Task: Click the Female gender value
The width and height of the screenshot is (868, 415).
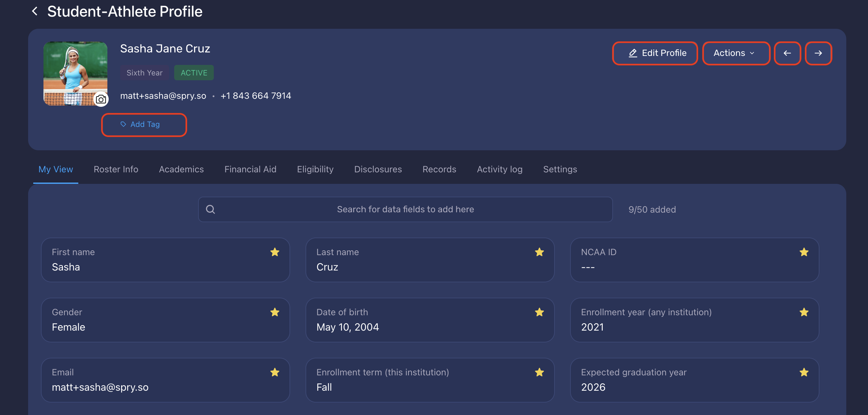Action: point(68,327)
